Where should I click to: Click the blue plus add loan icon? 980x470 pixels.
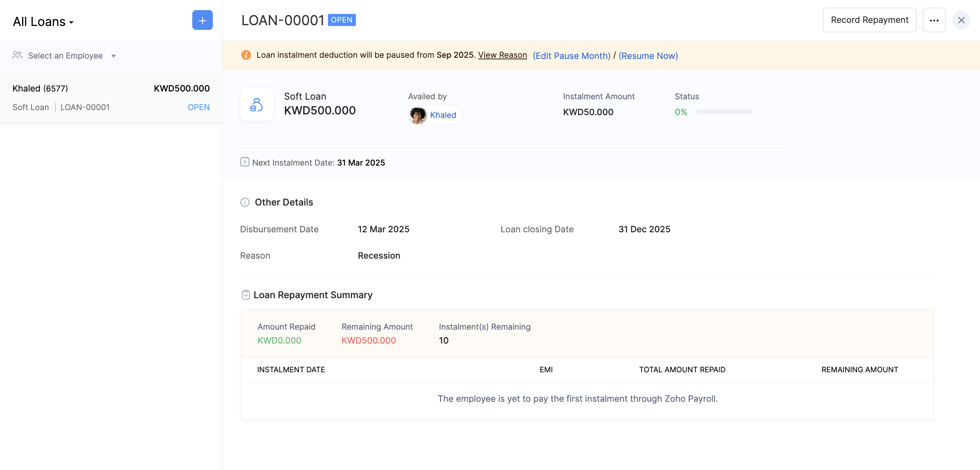click(x=202, y=20)
